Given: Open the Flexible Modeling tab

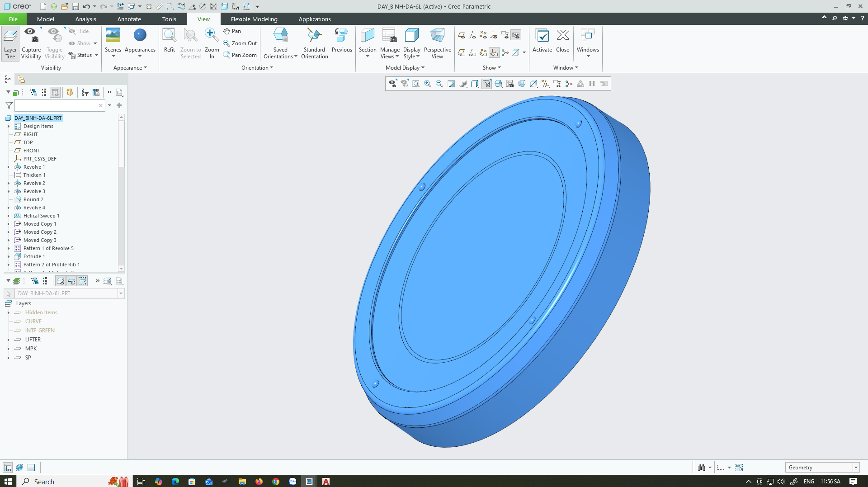Looking at the screenshot, I should 254,19.
